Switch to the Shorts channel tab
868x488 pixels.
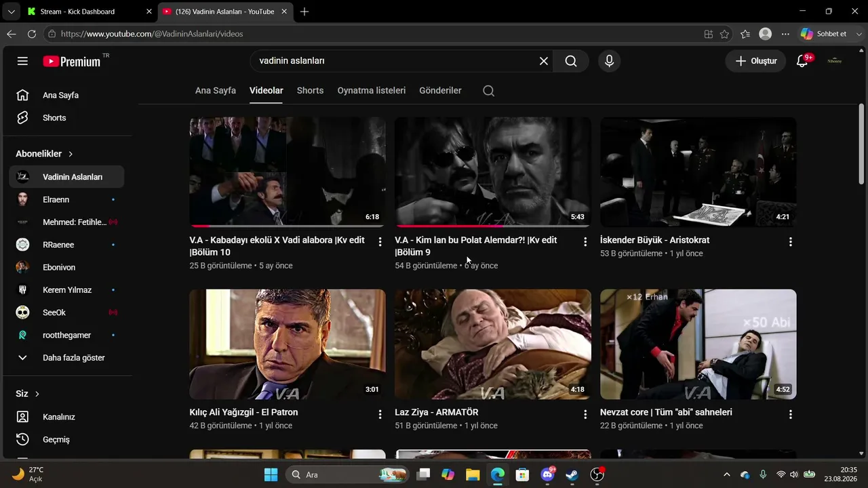click(x=310, y=91)
